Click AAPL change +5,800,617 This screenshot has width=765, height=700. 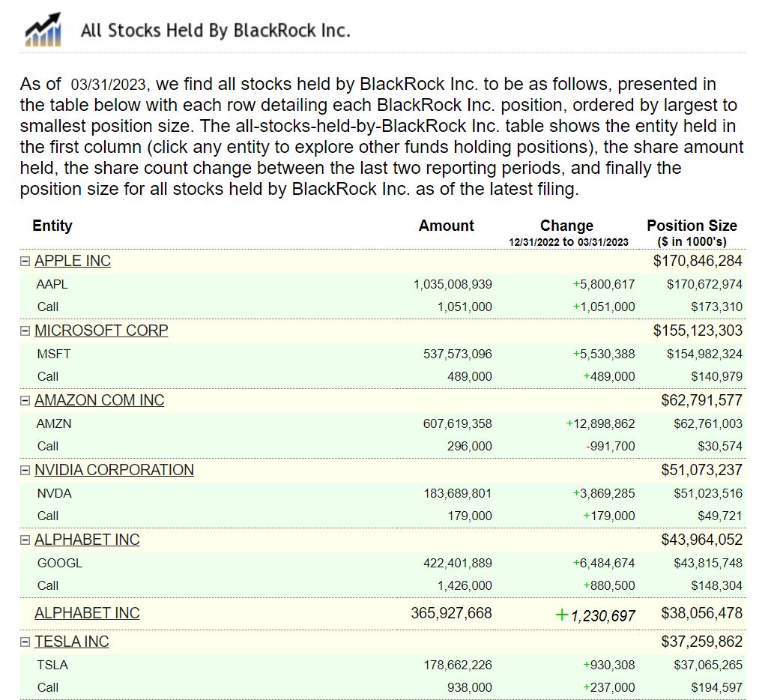coord(604,284)
